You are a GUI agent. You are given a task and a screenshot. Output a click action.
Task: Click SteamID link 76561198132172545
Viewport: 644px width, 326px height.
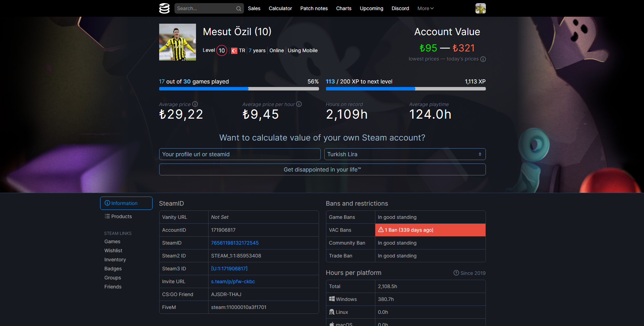[x=235, y=243]
